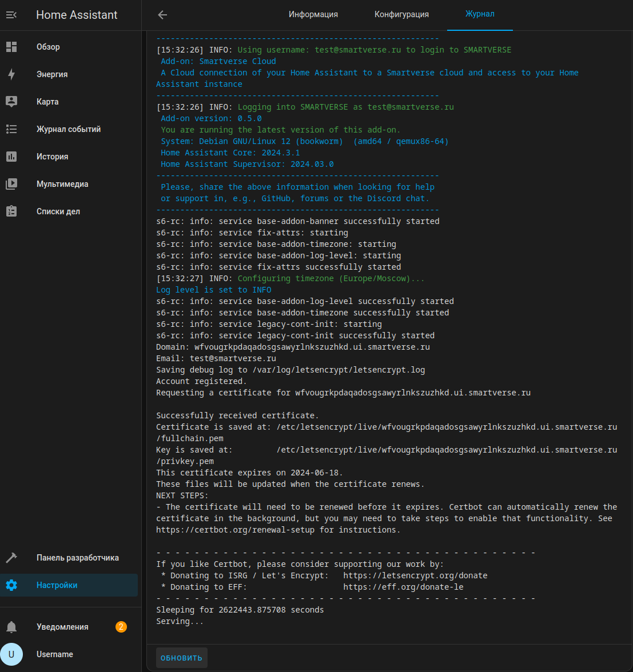Select the Журнал tab

point(480,14)
